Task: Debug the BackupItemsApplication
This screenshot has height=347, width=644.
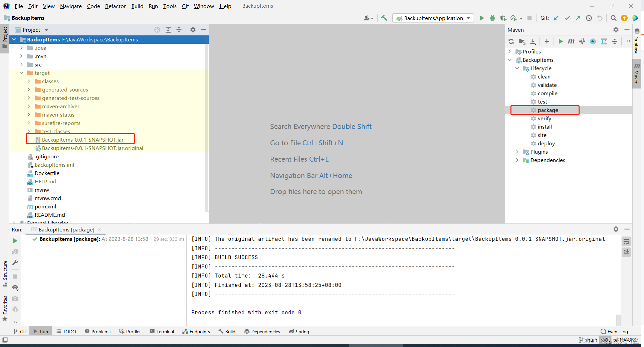Action: [492, 18]
